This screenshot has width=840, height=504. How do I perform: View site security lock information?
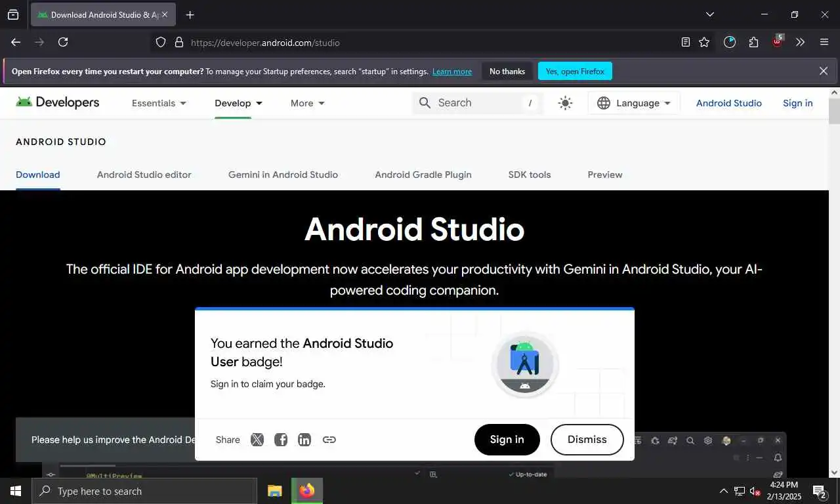178,42
